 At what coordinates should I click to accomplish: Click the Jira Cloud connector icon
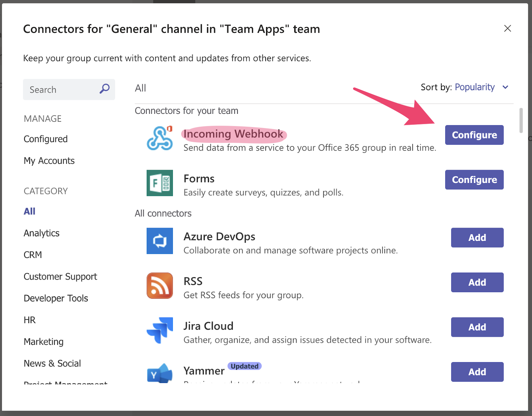[x=160, y=330]
